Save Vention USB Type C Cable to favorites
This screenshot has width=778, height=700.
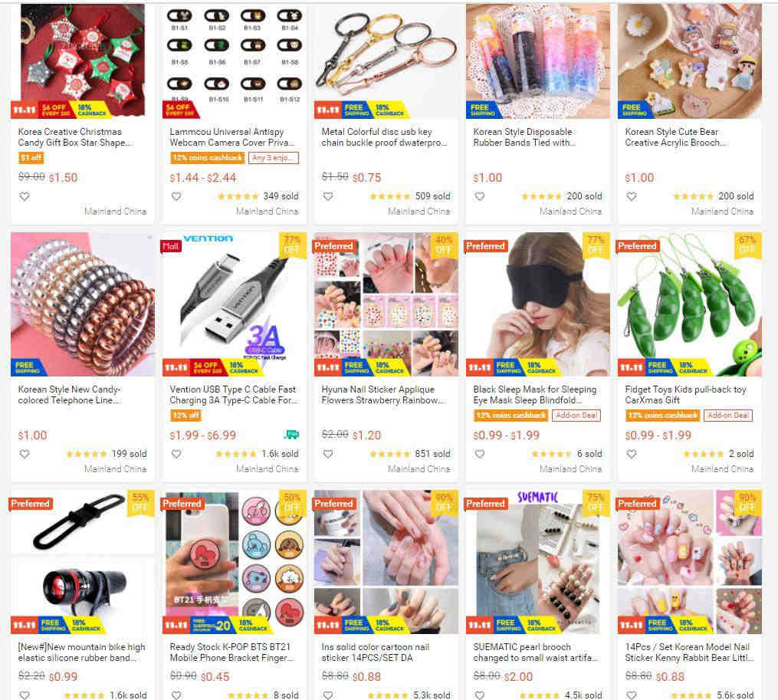point(176,454)
